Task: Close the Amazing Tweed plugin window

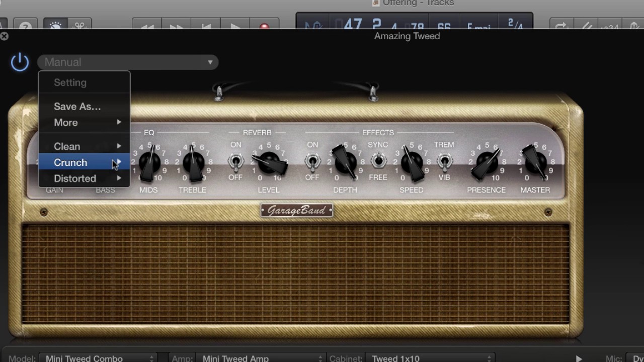Action: (x=4, y=36)
